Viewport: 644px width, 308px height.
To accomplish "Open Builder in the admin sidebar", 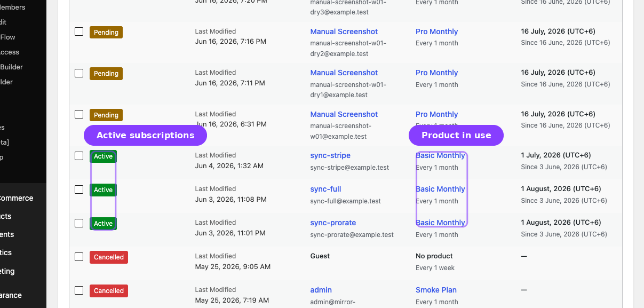I will [x=11, y=67].
